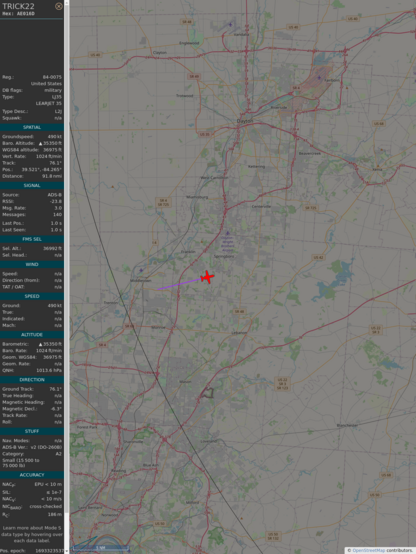The height and width of the screenshot is (554, 416).
Task: Click the airport icon near Vandalia
Action: click(x=230, y=25)
